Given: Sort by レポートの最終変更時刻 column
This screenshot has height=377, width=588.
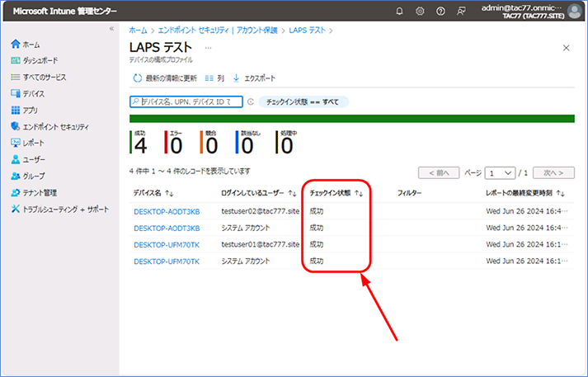Looking at the screenshot, I should [525, 193].
